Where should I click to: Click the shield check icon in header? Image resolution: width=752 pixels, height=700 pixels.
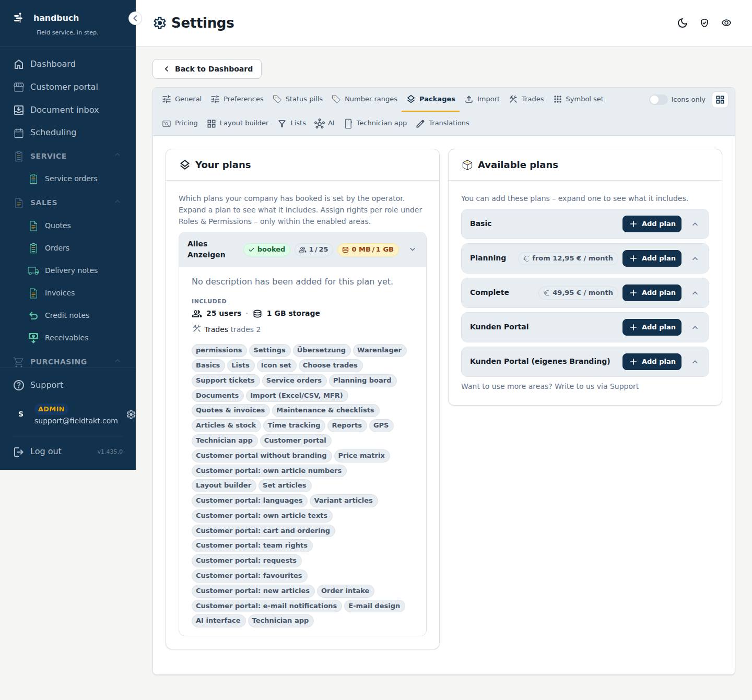(x=704, y=23)
